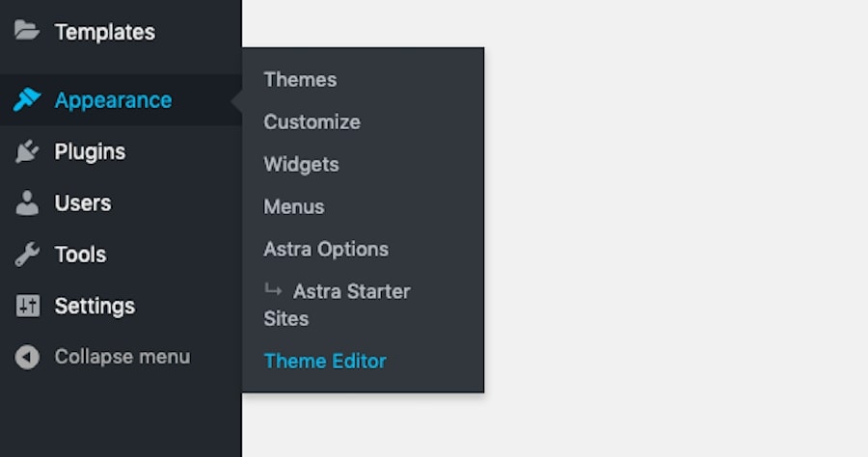Collapse the admin sidebar menu
Viewport: 868px width, 457px height.
pyautogui.click(x=122, y=357)
